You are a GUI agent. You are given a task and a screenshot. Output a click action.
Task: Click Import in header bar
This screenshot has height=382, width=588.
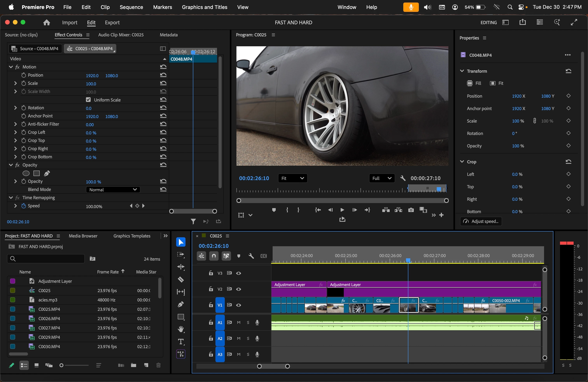click(x=69, y=23)
